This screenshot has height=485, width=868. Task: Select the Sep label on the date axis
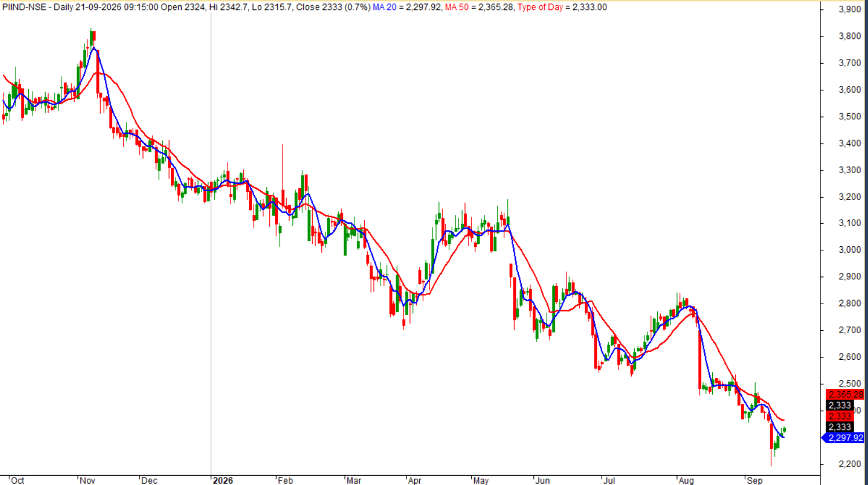tap(755, 480)
